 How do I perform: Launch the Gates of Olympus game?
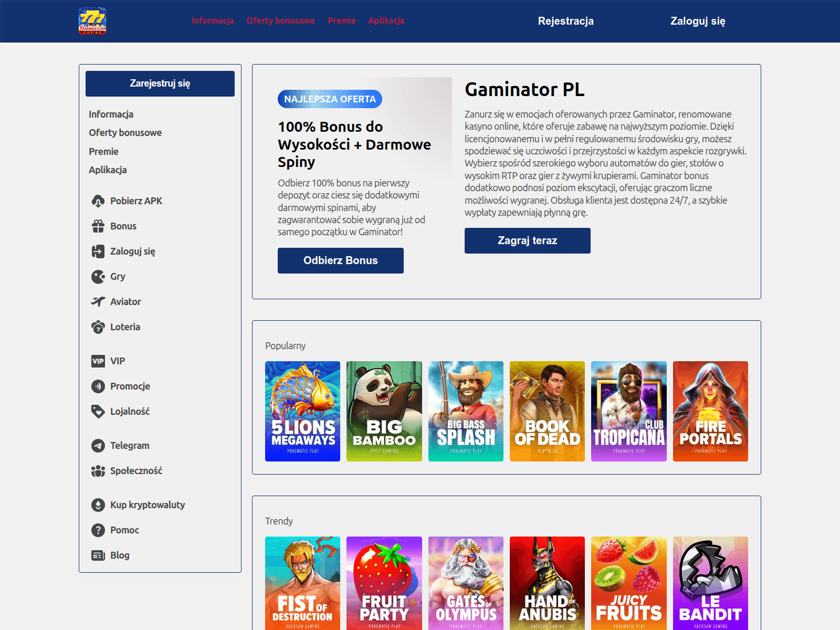point(466,583)
